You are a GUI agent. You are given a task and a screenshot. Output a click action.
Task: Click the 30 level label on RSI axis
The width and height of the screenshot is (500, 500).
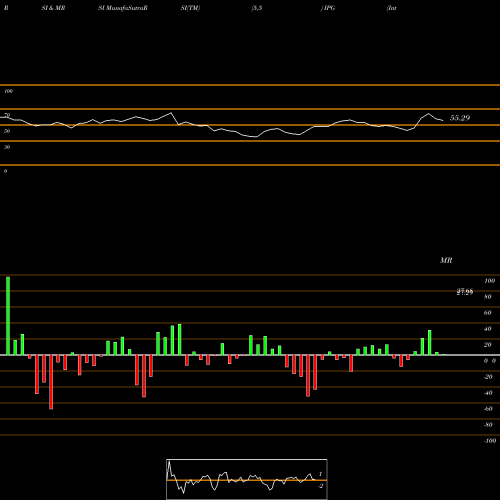(x=7, y=147)
